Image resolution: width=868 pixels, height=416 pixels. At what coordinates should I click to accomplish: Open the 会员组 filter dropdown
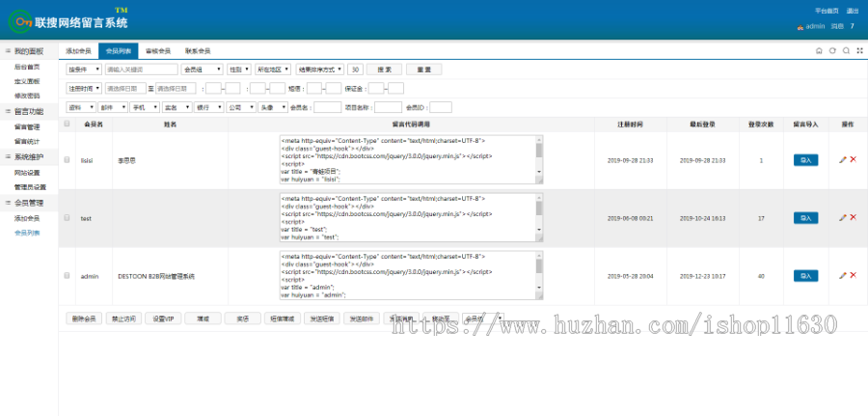coord(203,69)
